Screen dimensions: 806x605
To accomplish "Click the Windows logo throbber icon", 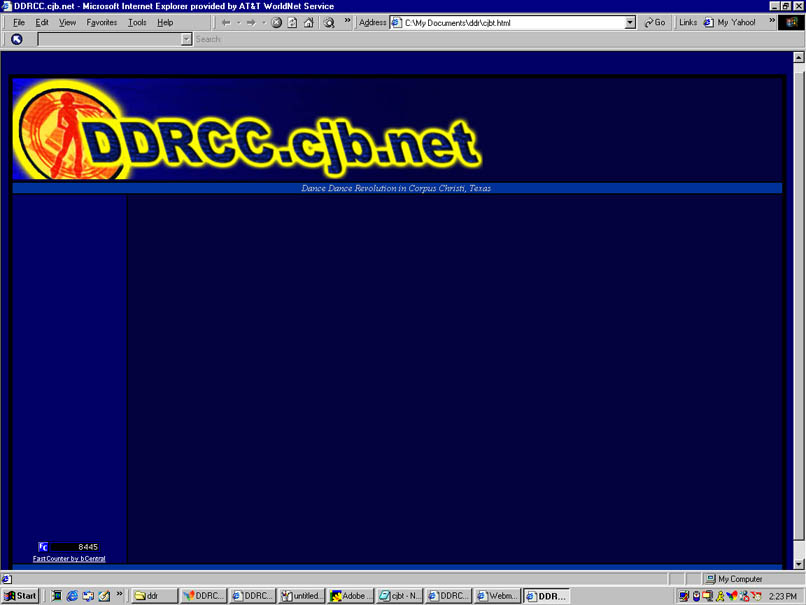I will coord(792,23).
